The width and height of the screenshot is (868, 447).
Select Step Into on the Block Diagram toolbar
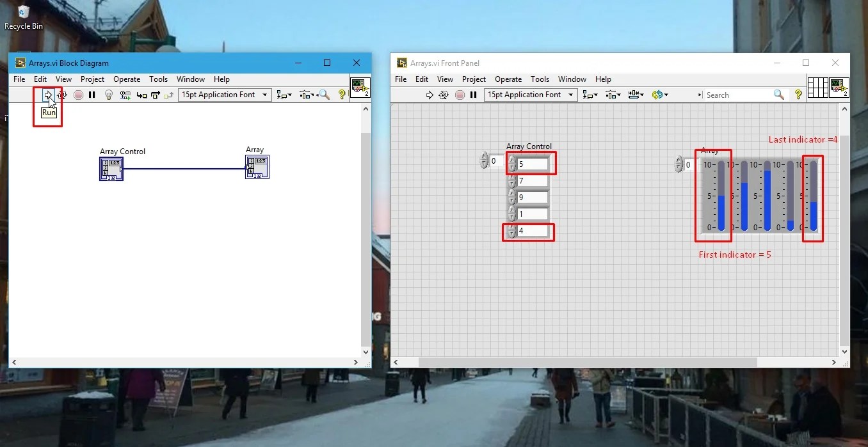pos(142,95)
